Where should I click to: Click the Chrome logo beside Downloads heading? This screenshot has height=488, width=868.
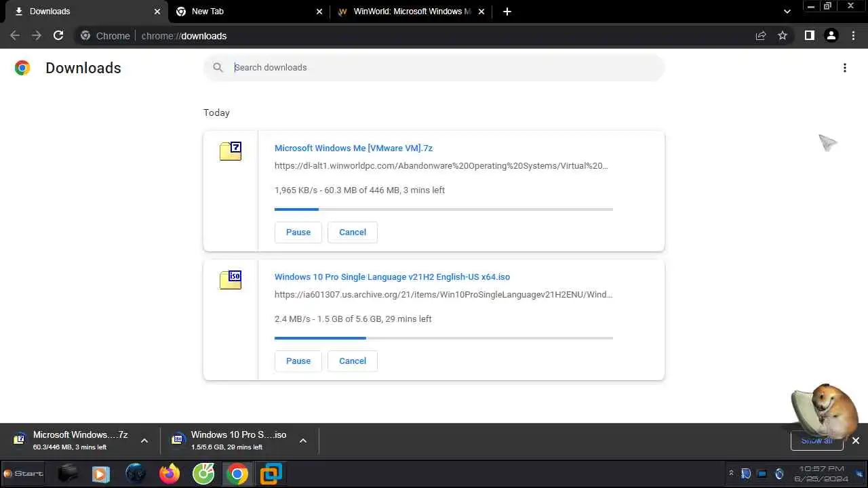tap(22, 68)
